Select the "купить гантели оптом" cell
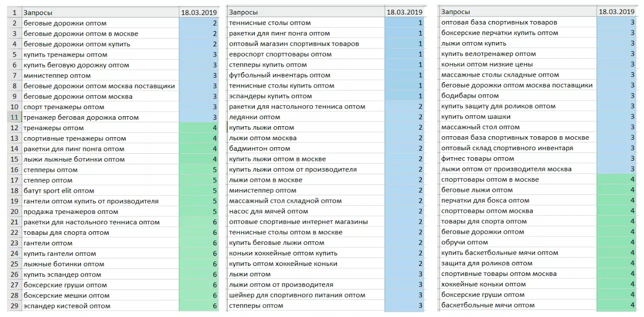Viewport: 644px width, 317px height. (100, 253)
